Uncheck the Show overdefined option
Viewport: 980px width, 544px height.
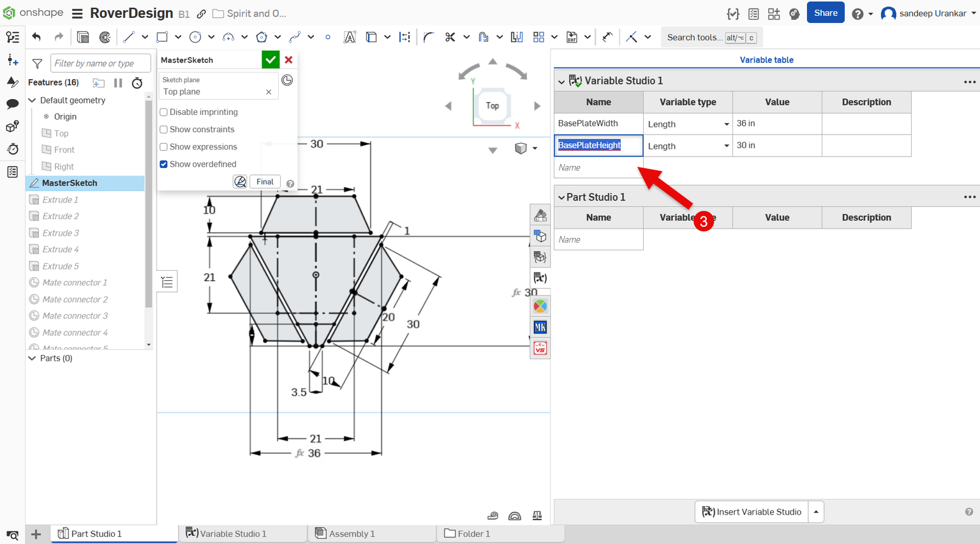(x=163, y=163)
